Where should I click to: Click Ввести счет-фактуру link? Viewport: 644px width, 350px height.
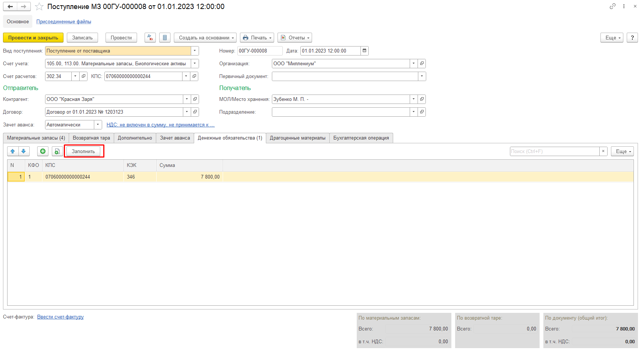point(60,317)
